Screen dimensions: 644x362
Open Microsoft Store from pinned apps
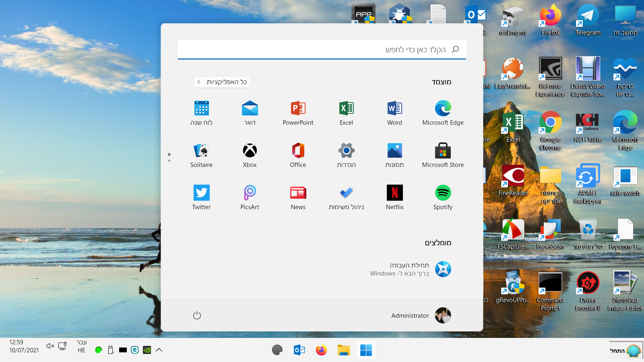(x=443, y=151)
